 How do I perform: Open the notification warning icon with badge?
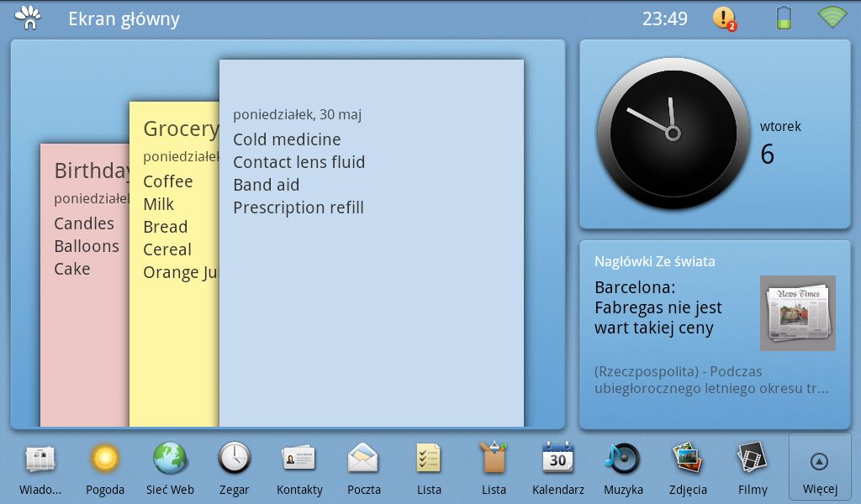tap(724, 18)
